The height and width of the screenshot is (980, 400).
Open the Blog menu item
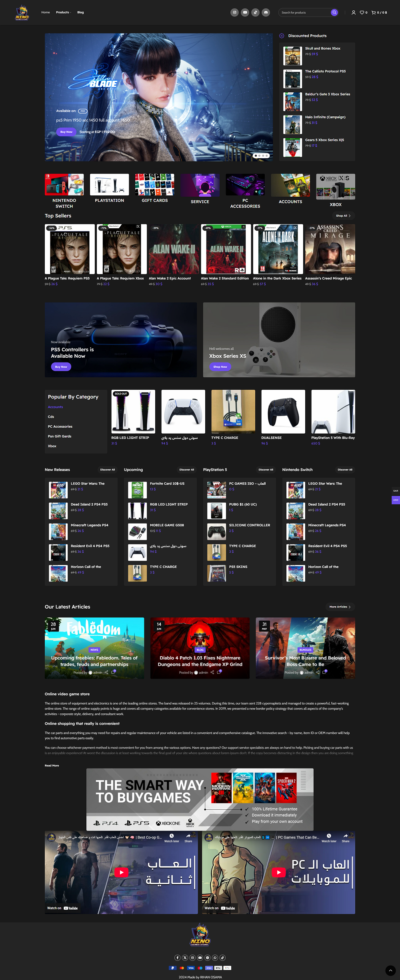[x=80, y=12]
